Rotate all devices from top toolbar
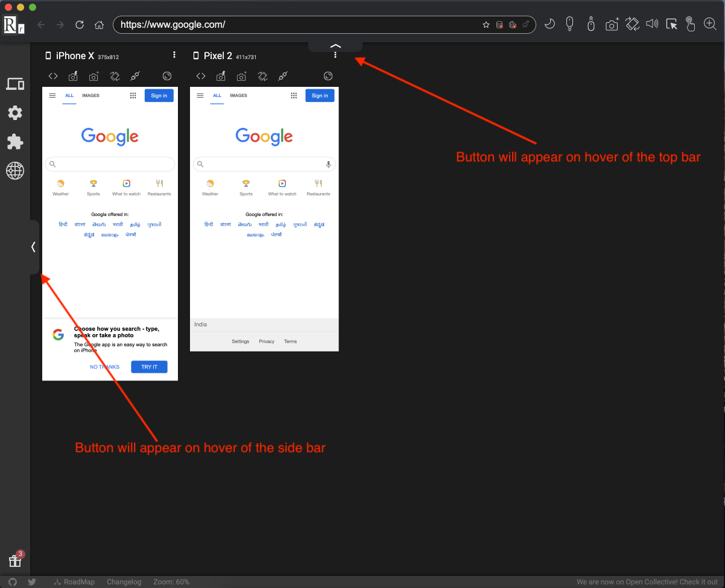 pyautogui.click(x=632, y=24)
